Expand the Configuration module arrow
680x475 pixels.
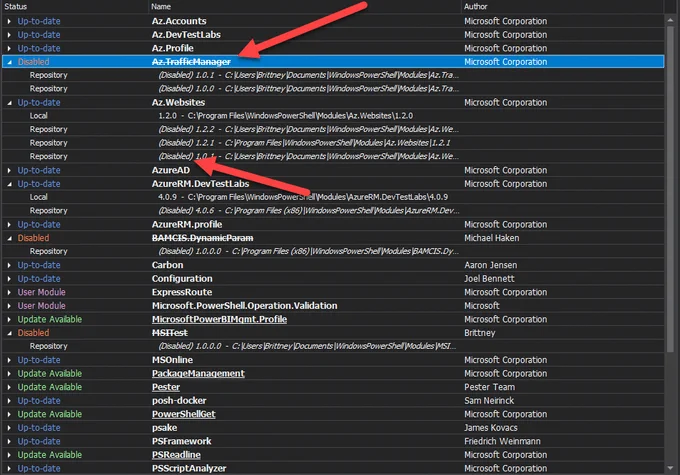(9, 279)
